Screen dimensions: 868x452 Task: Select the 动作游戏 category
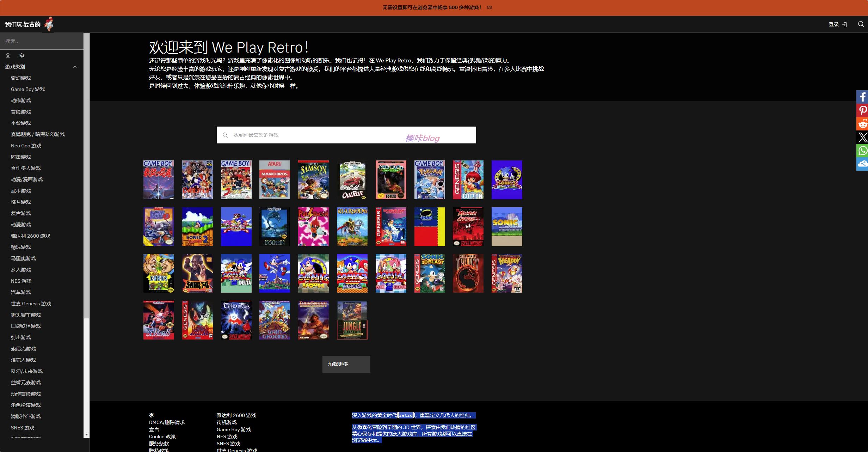[x=21, y=100]
